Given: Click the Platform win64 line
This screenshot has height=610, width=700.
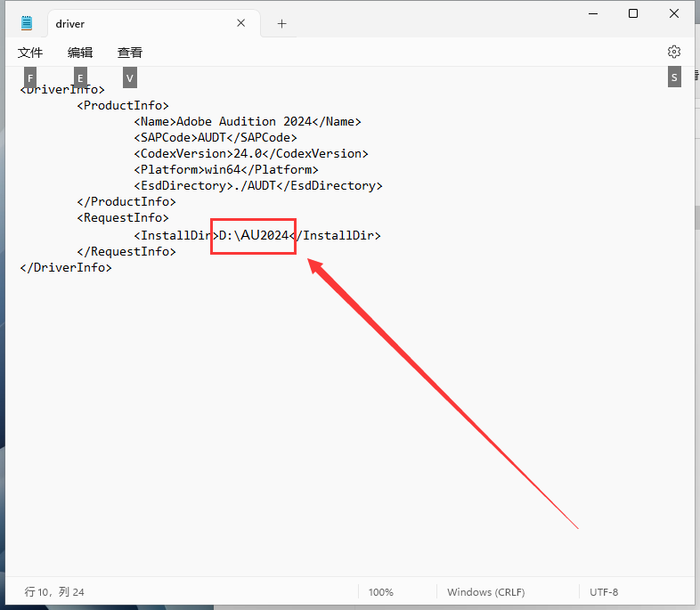Looking at the screenshot, I should pyautogui.click(x=226, y=169).
